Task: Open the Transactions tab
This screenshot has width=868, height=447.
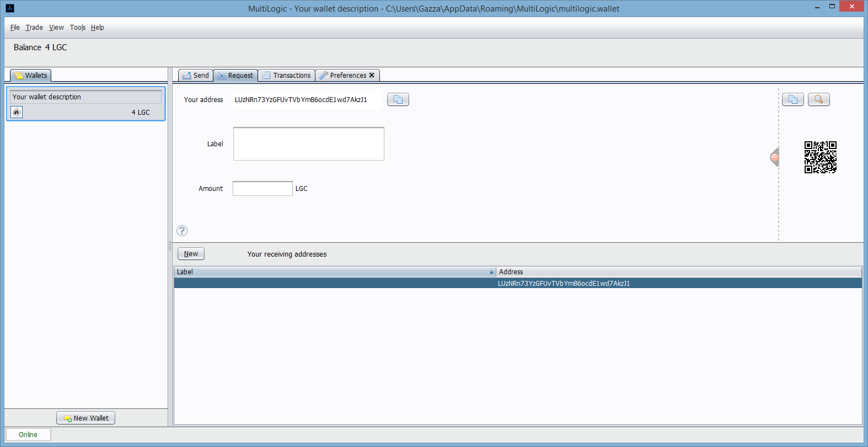Action: click(x=287, y=75)
